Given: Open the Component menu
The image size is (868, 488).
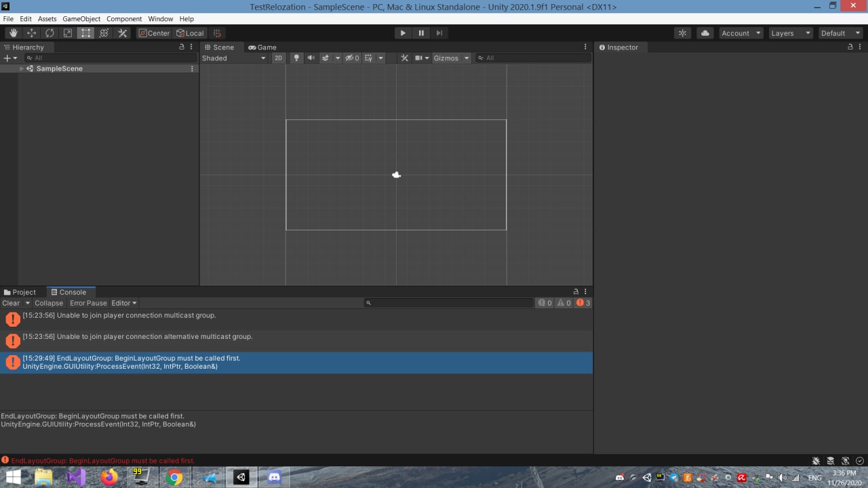Looking at the screenshot, I should [124, 19].
